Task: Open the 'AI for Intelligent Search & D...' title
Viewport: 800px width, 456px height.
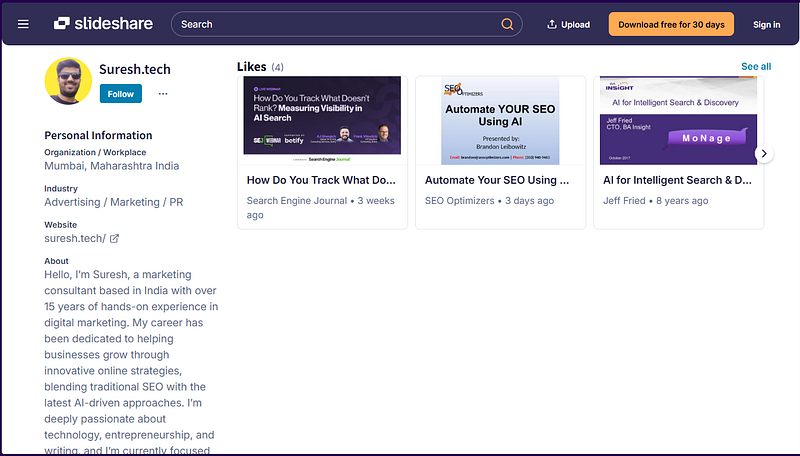Action: pyautogui.click(x=677, y=180)
